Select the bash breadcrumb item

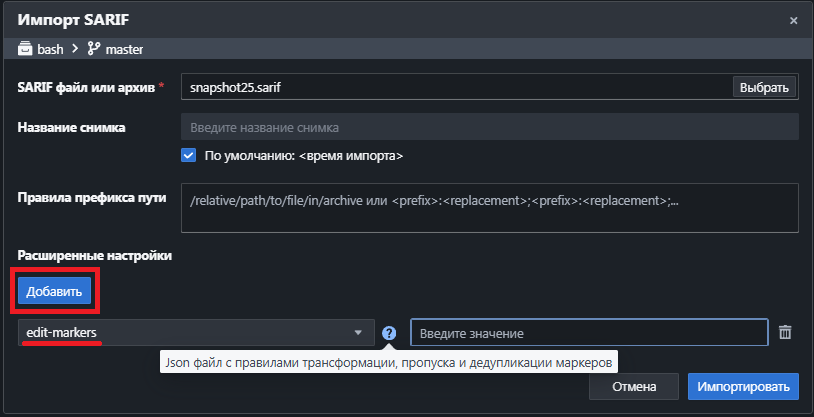[50, 47]
